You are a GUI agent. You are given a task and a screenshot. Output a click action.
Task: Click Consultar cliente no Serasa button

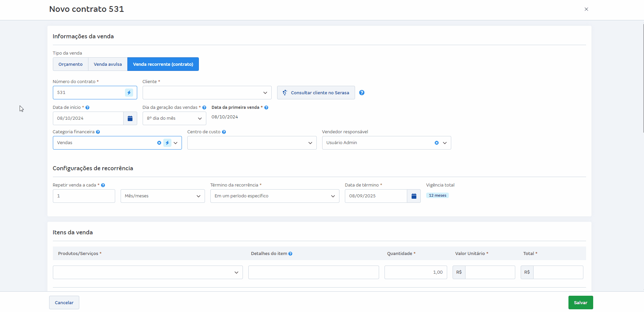tap(316, 93)
